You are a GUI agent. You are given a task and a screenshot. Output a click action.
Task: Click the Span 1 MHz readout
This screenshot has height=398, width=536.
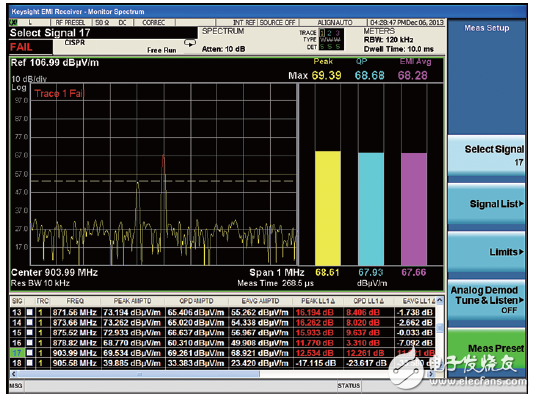click(277, 273)
